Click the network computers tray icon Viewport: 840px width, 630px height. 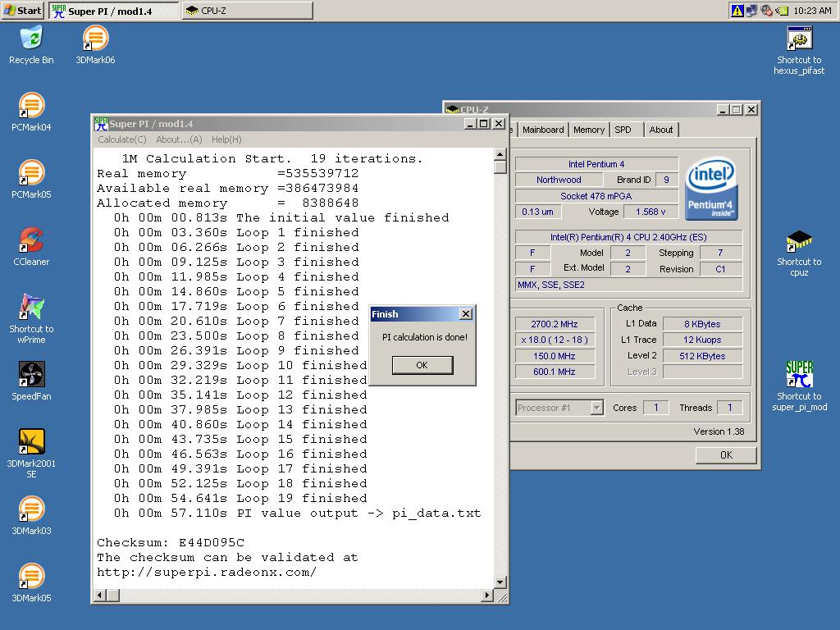751,10
